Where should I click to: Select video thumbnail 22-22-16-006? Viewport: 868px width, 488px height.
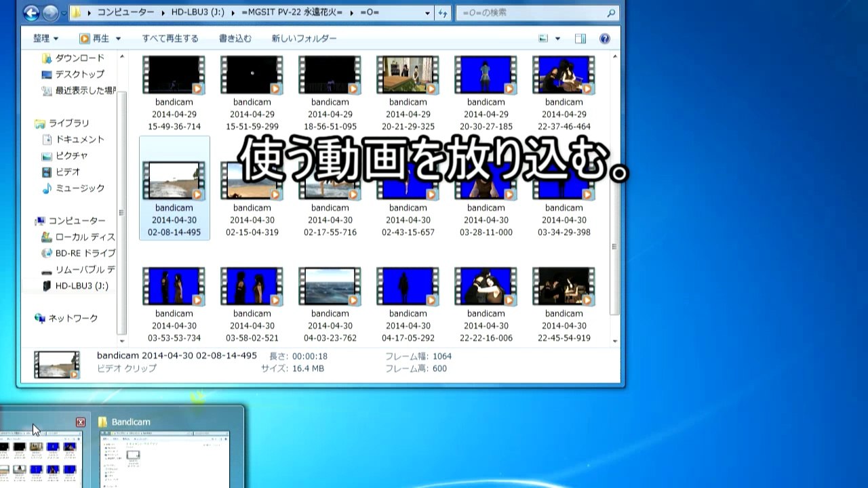[x=486, y=286]
